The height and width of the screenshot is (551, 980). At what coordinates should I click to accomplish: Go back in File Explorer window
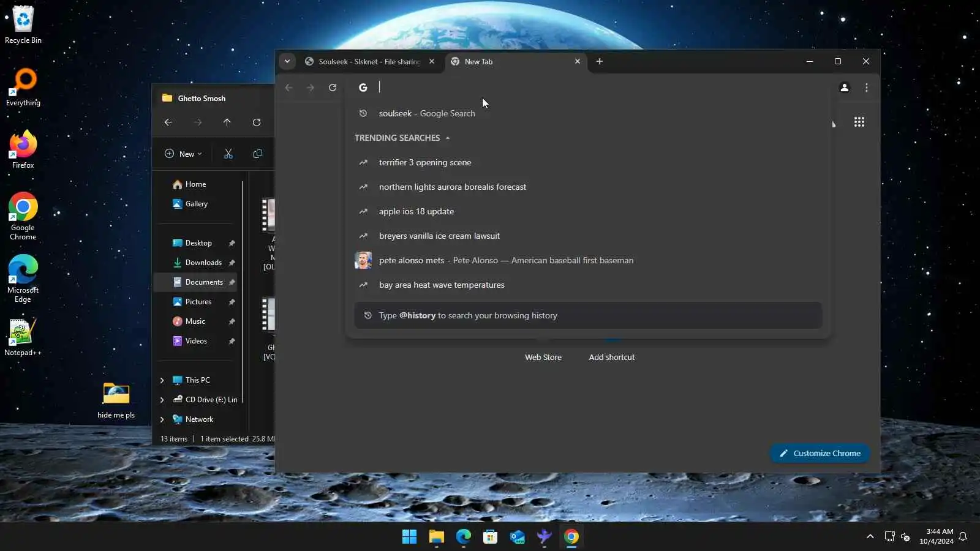coord(168,122)
